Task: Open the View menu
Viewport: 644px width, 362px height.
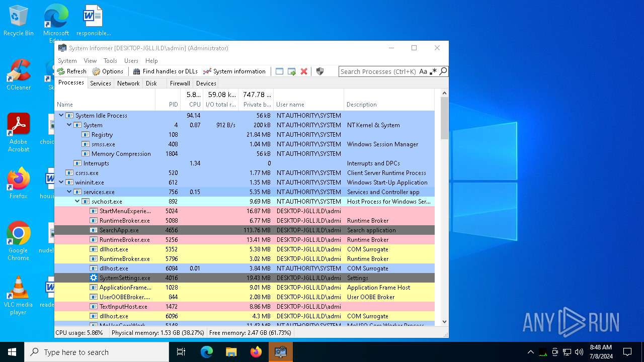Action: click(90, 61)
